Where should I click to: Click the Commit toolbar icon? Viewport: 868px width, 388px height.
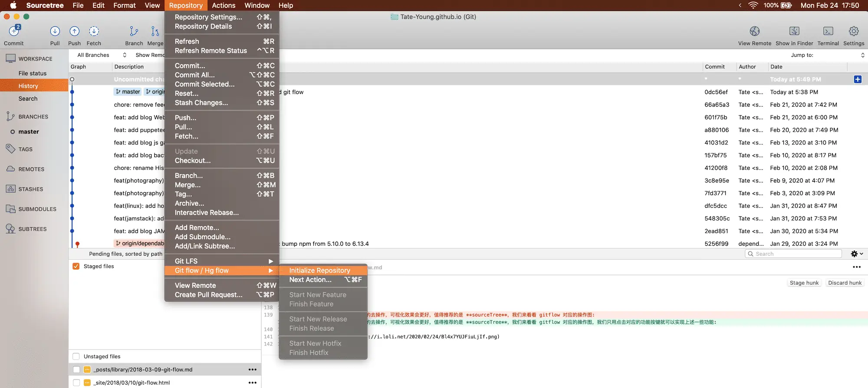point(14,32)
